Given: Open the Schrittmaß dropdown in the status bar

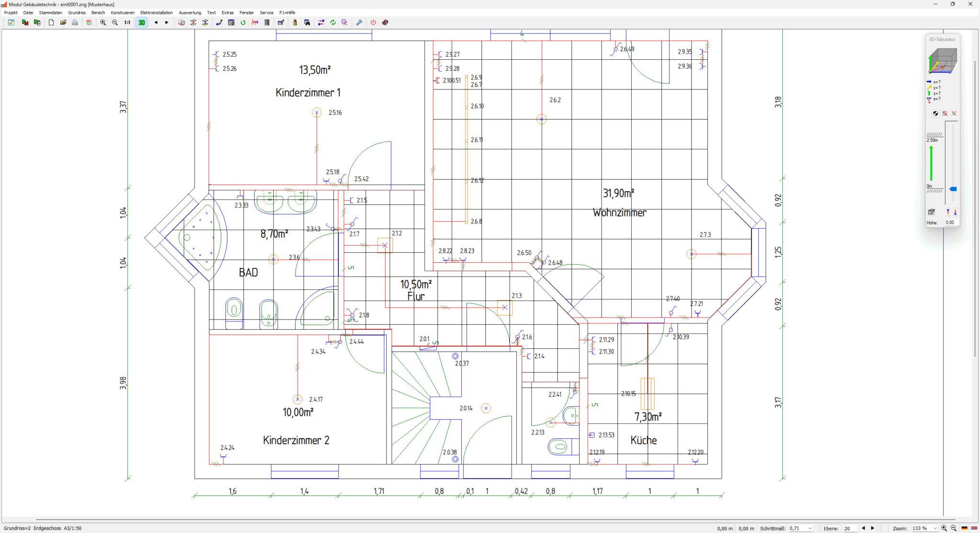Looking at the screenshot, I should 809,528.
